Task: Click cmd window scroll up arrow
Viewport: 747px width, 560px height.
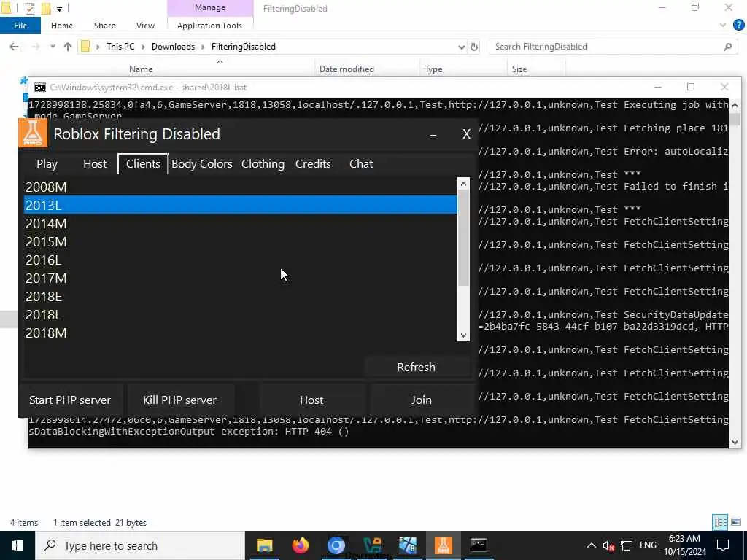Action: [735, 105]
